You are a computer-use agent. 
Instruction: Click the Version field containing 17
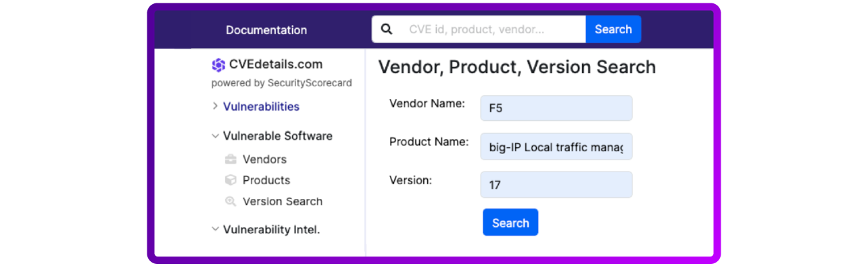pos(556,184)
